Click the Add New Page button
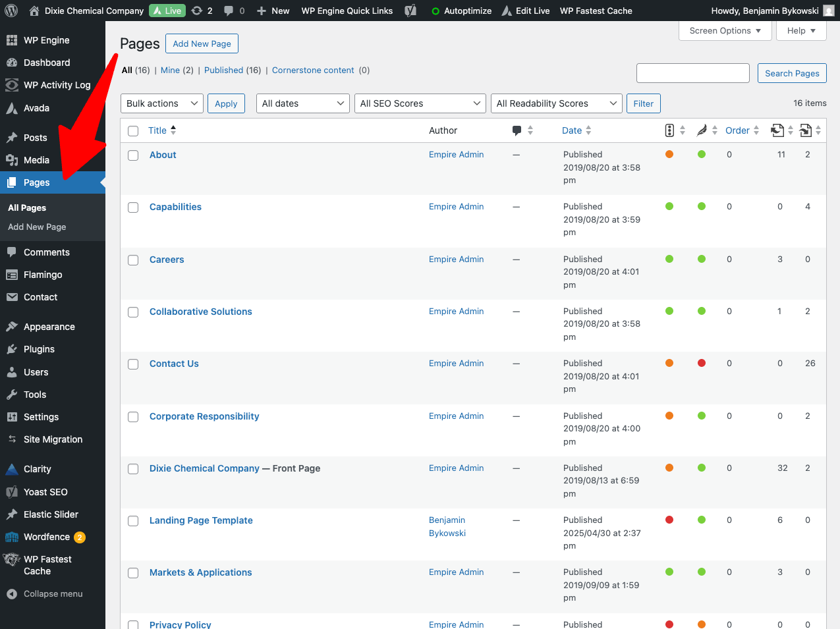 (202, 43)
